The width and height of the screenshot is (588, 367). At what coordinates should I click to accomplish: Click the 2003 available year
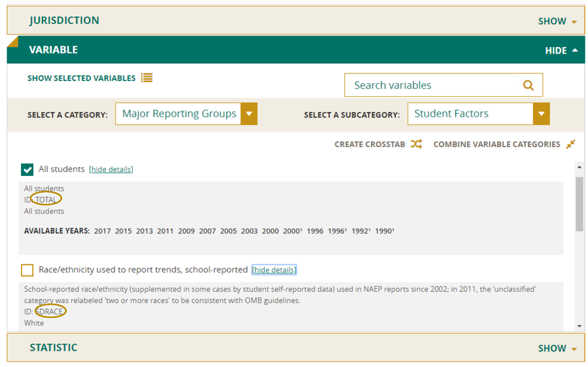pos(250,231)
